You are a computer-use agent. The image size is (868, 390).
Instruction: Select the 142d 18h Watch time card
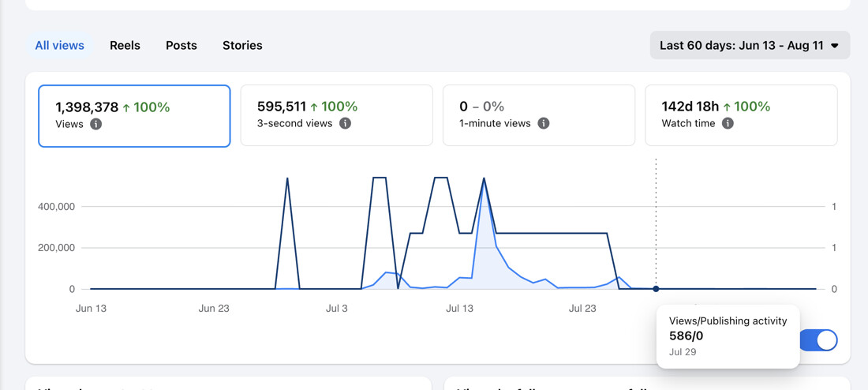[741, 115]
